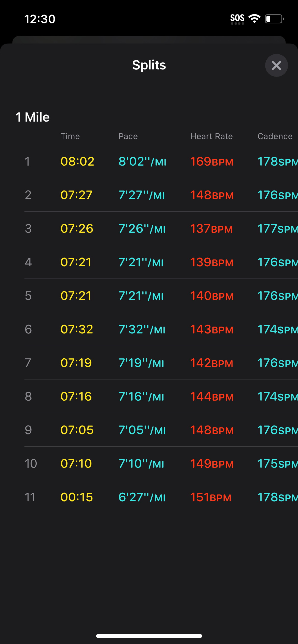Tap the 175SPM cadence in split 10
This screenshot has height=644, width=298.
(278, 464)
